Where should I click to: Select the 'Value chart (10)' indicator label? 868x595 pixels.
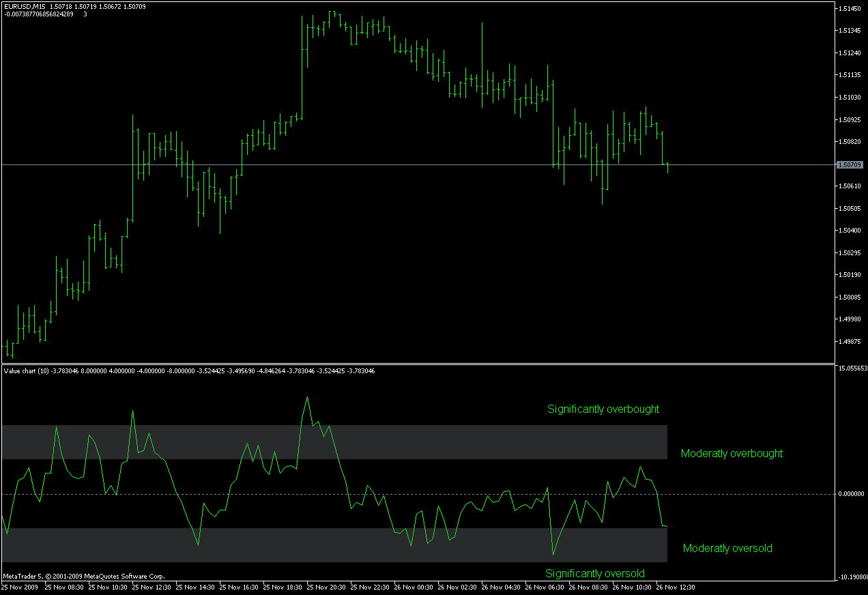click(x=26, y=371)
